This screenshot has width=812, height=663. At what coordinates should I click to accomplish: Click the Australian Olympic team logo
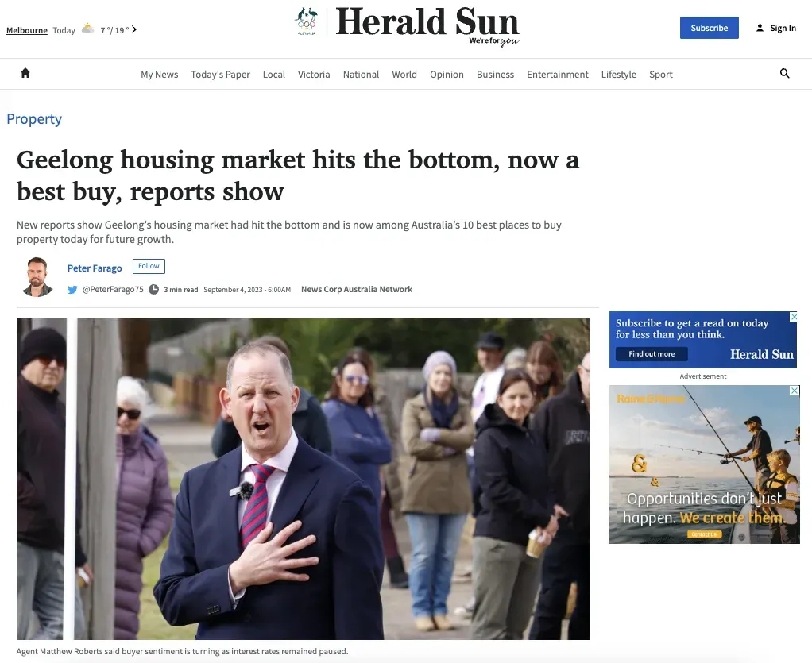pos(306,21)
